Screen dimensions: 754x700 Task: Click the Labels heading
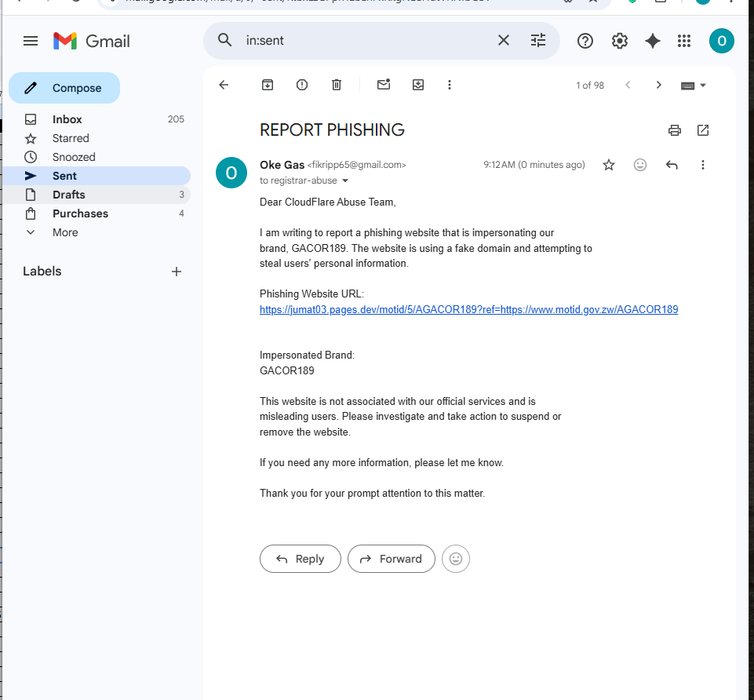42,272
